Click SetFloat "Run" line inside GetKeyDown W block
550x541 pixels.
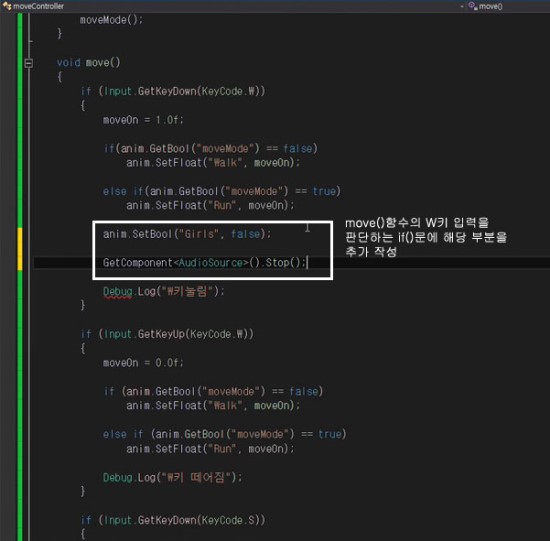210,206
